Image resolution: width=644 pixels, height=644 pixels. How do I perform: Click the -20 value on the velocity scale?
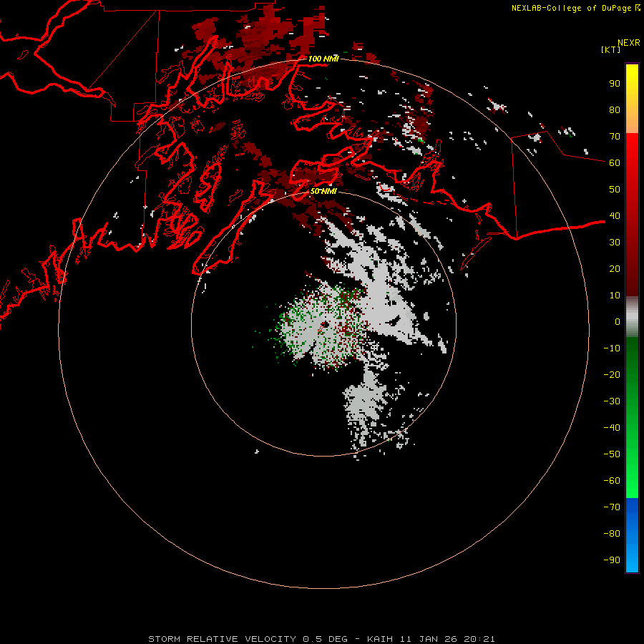pos(612,375)
